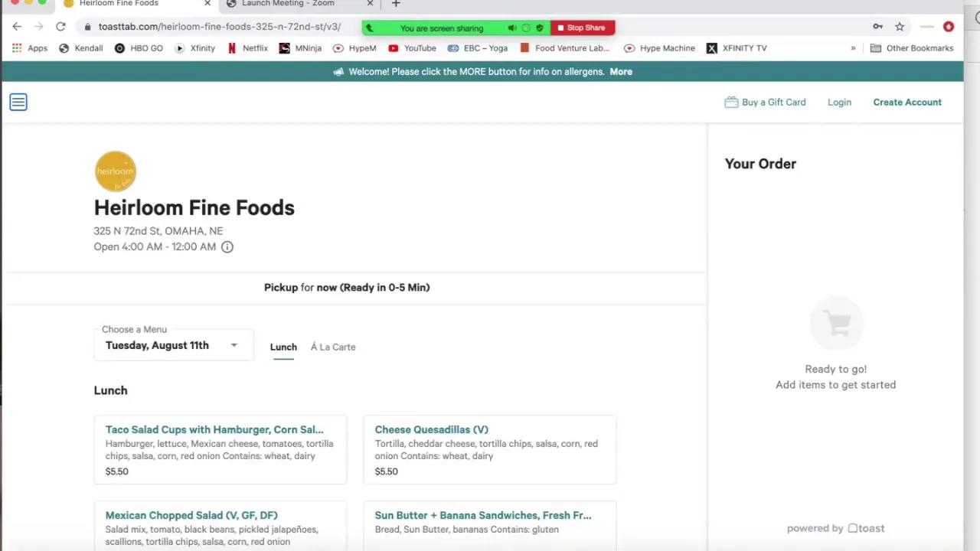This screenshot has width=980, height=551.
Task: Click the Heirloom Fine Foods heading
Action: (194, 208)
